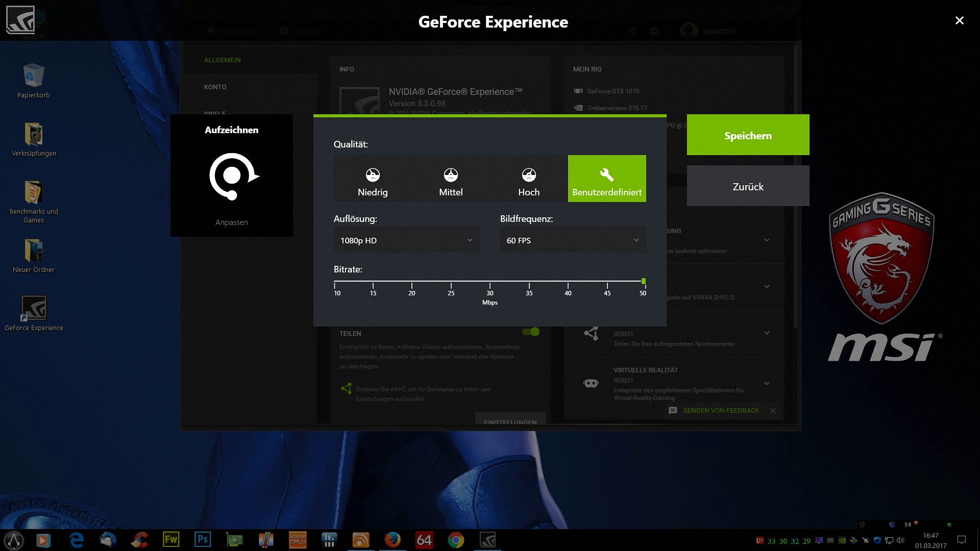
Task: Open the Auflösung 1080p HD dropdown
Action: [406, 240]
